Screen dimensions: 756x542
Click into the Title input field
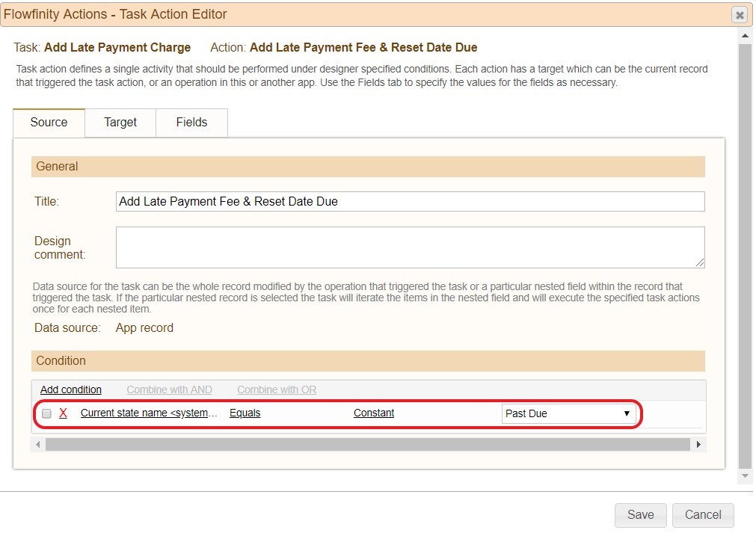pyautogui.click(x=410, y=201)
